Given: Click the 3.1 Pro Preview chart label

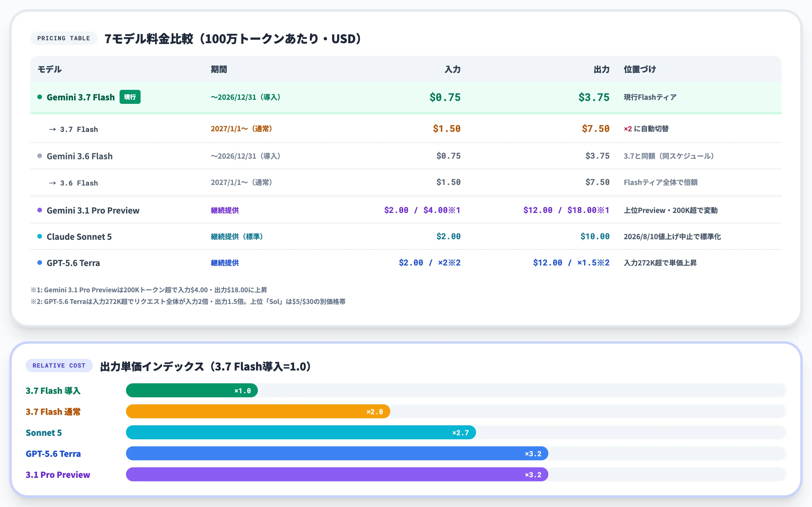Looking at the screenshot, I should 58,475.
